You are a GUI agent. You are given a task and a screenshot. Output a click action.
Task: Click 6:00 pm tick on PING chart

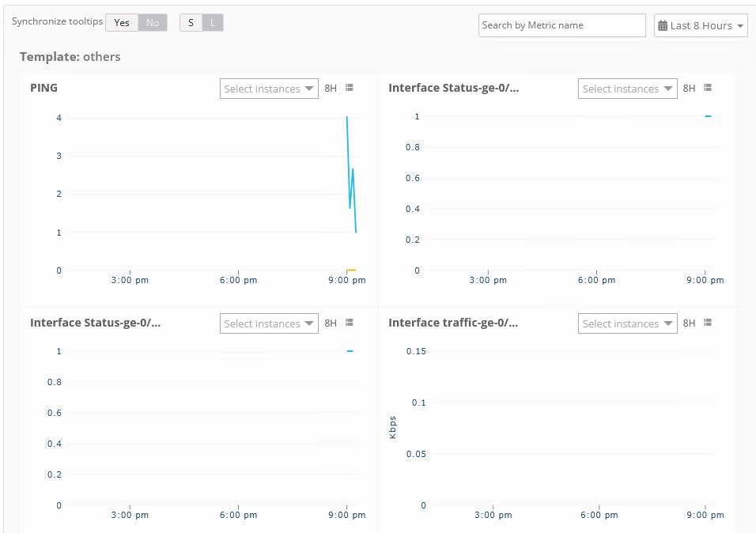[238, 280]
